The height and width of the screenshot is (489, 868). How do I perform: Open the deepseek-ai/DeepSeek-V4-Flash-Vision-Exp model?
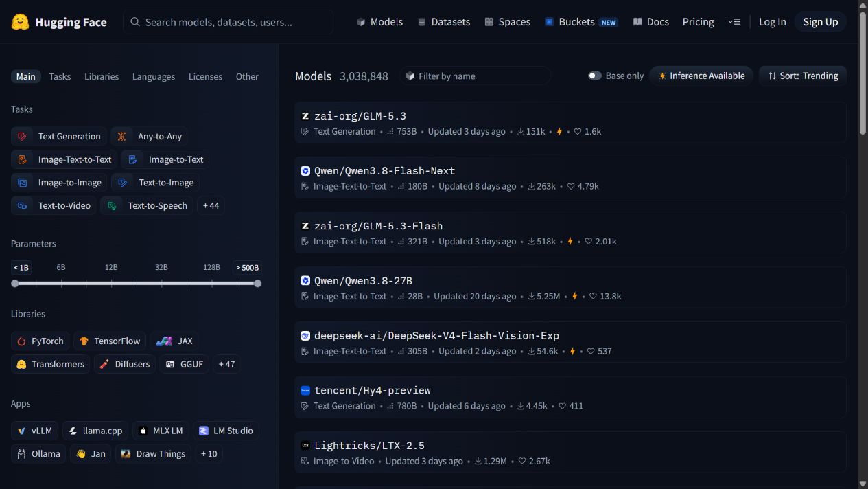click(x=570, y=342)
